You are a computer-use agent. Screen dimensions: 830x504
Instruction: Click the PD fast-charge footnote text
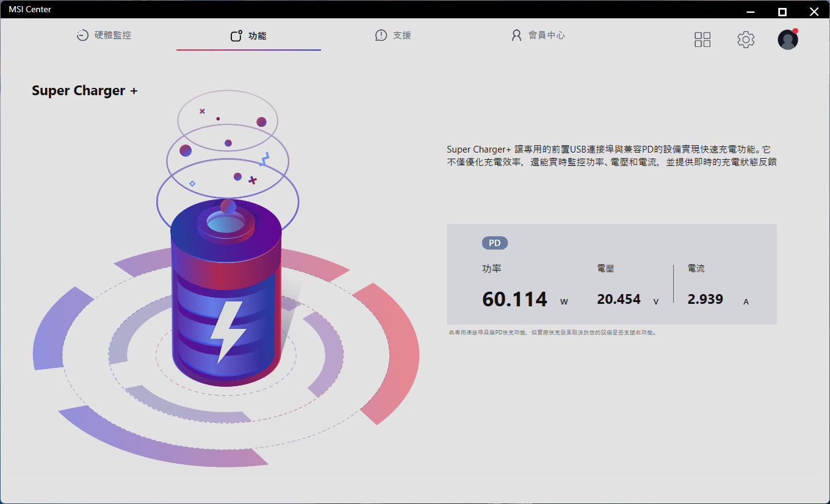[552, 333]
